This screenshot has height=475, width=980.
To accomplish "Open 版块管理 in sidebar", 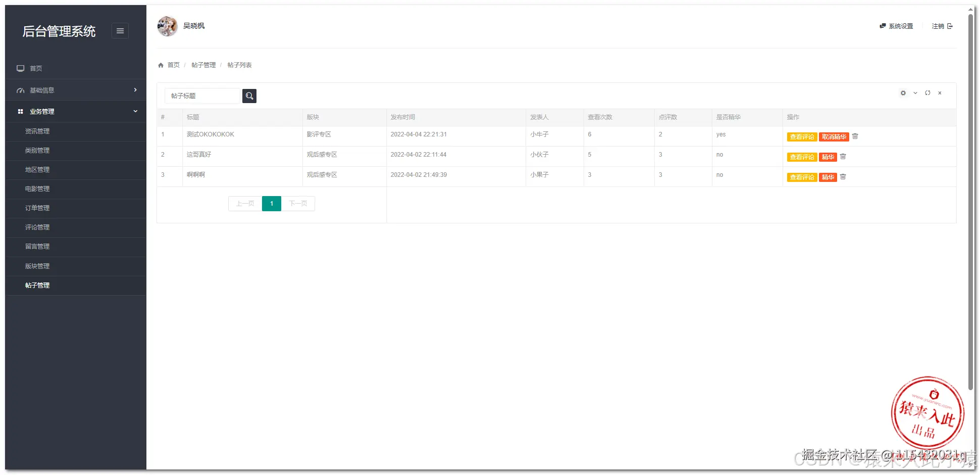I will pyautogui.click(x=76, y=266).
